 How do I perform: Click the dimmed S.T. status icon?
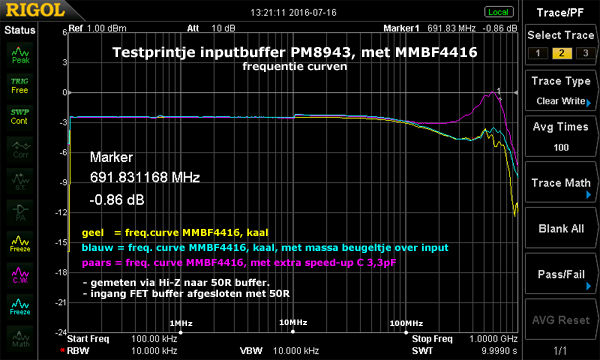coord(20,182)
